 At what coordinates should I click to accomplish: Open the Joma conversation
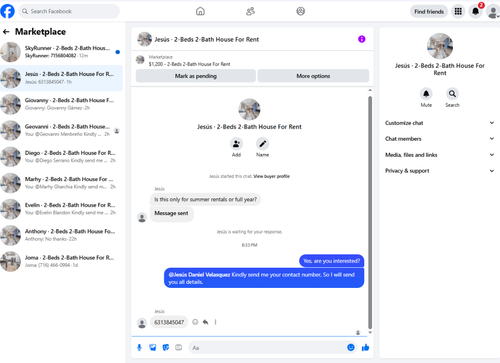pos(62,262)
